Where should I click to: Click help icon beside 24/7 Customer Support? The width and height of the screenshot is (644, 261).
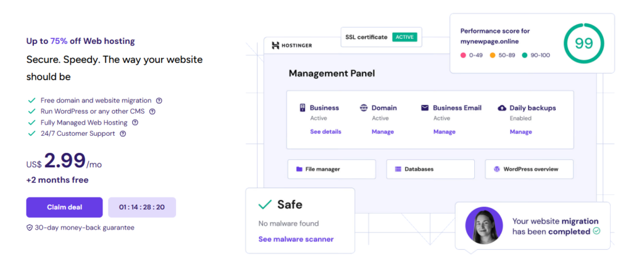[123, 133]
